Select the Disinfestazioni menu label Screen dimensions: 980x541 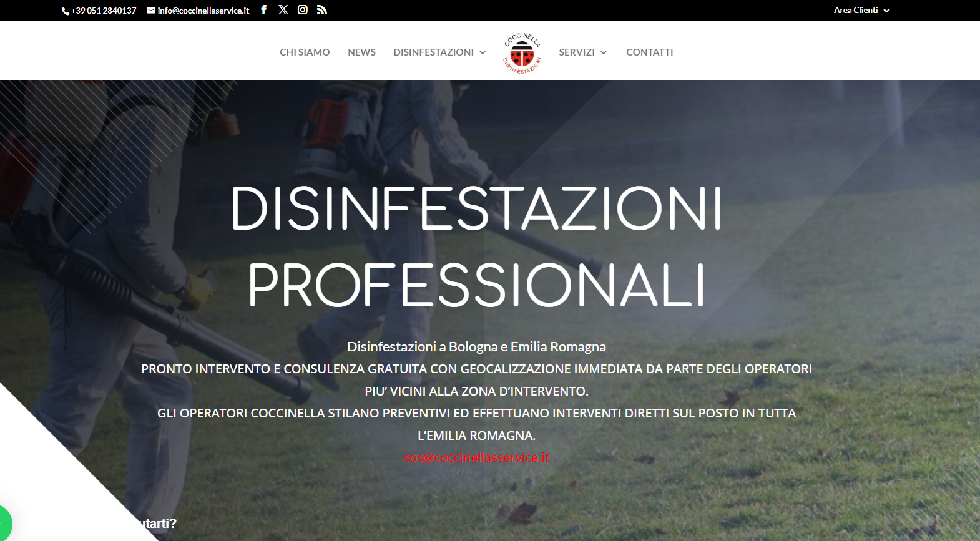coord(433,52)
